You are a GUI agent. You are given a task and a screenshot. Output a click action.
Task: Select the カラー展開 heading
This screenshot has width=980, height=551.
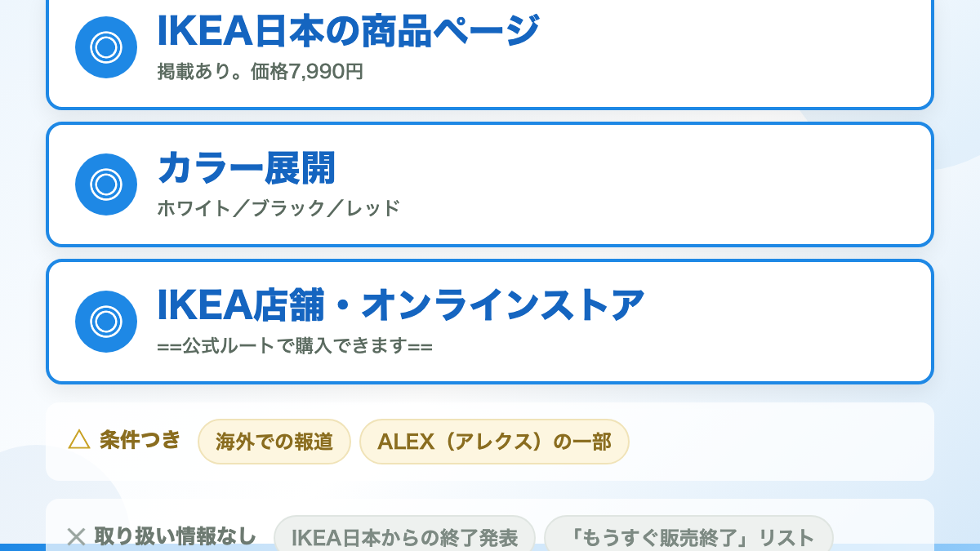[x=247, y=168]
